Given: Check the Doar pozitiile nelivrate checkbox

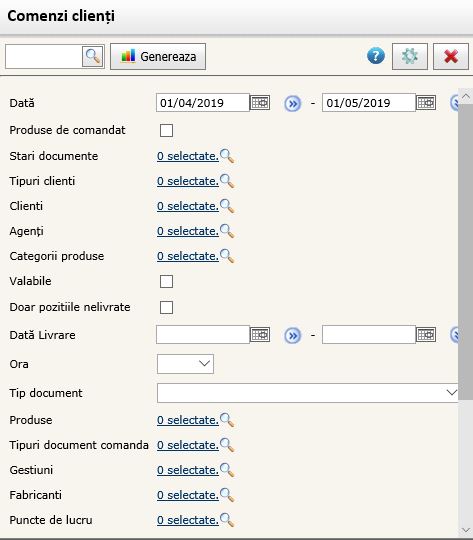Looking at the screenshot, I should (x=166, y=308).
